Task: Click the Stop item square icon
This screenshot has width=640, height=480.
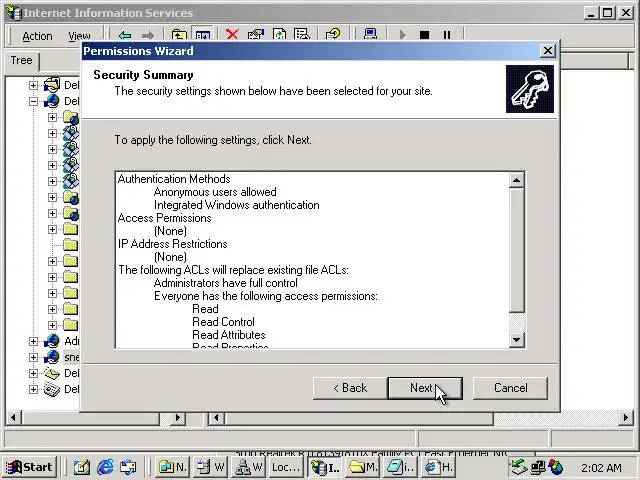Action: point(424,35)
